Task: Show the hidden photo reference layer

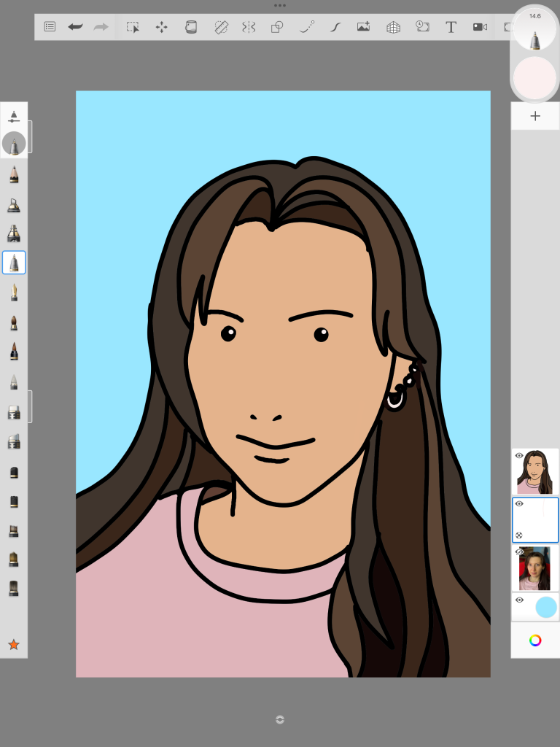Action: tap(519, 551)
